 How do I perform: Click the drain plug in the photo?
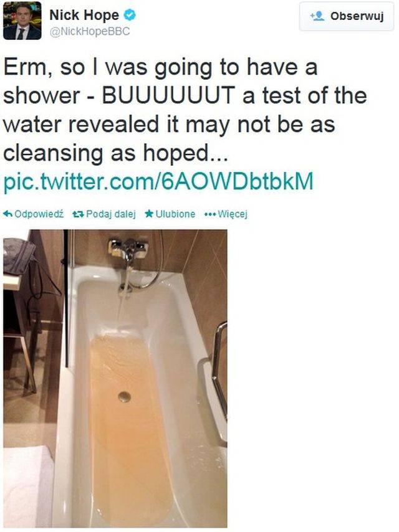tap(125, 396)
